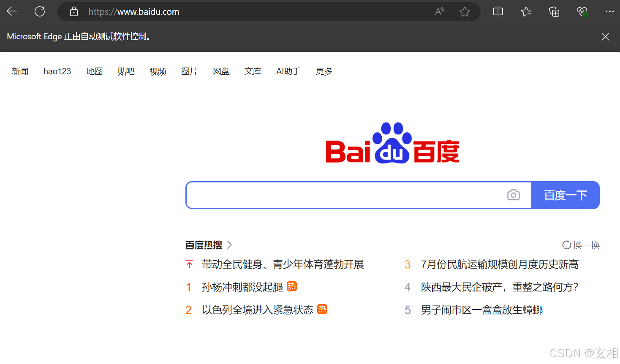Viewport: 620px width, 364px height.
Task: Click the 换一换 refresh icon
Action: coord(567,245)
